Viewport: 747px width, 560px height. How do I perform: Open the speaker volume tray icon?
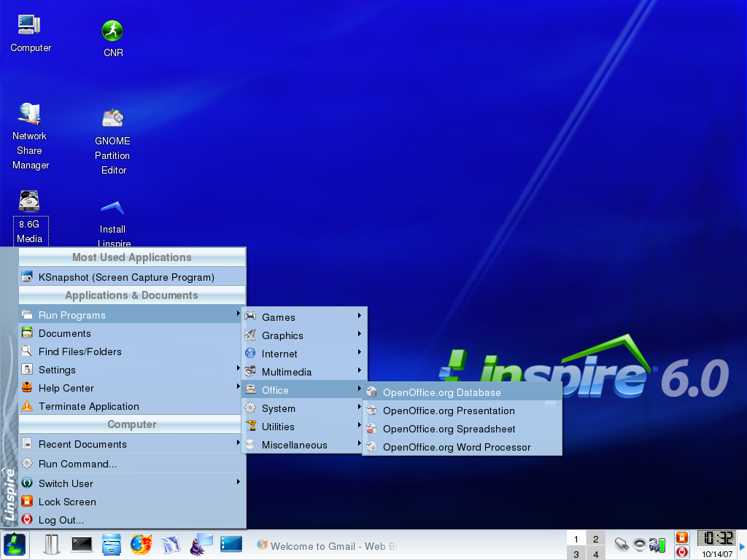(639, 544)
